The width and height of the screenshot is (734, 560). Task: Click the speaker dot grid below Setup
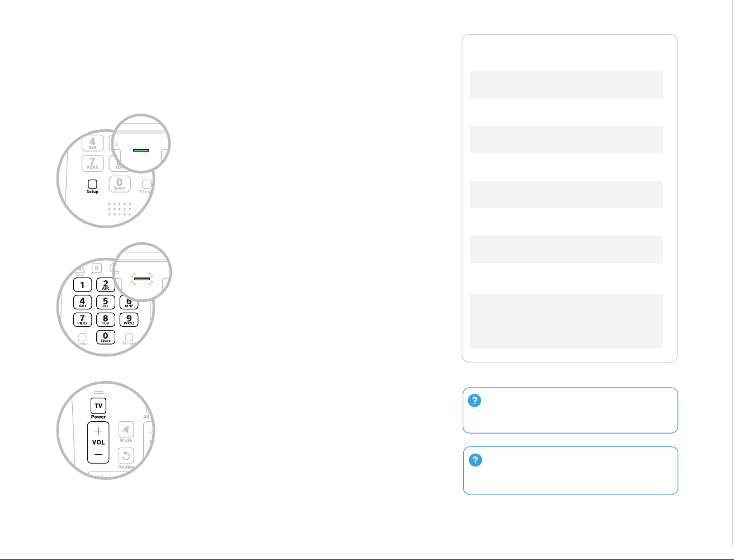pyautogui.click(x=119, y=209)
